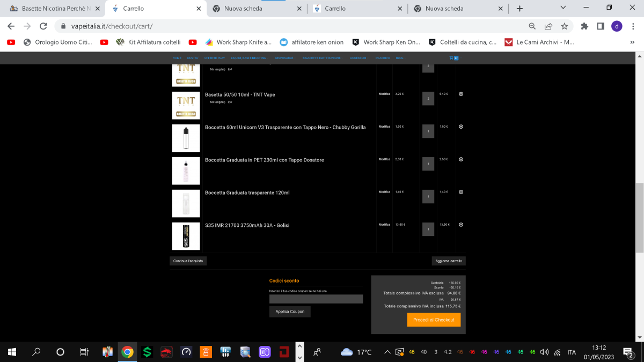Click quantity field for Basetta 50/50 10ml

428,99
